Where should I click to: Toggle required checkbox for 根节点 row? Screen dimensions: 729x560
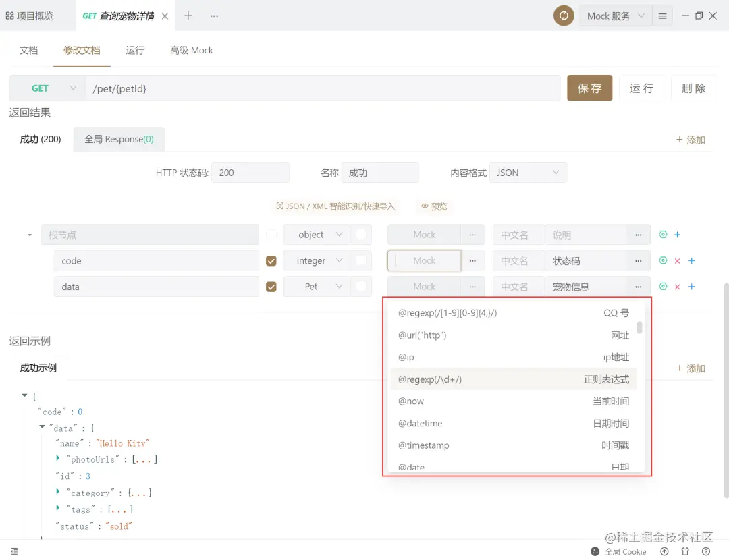271,235
